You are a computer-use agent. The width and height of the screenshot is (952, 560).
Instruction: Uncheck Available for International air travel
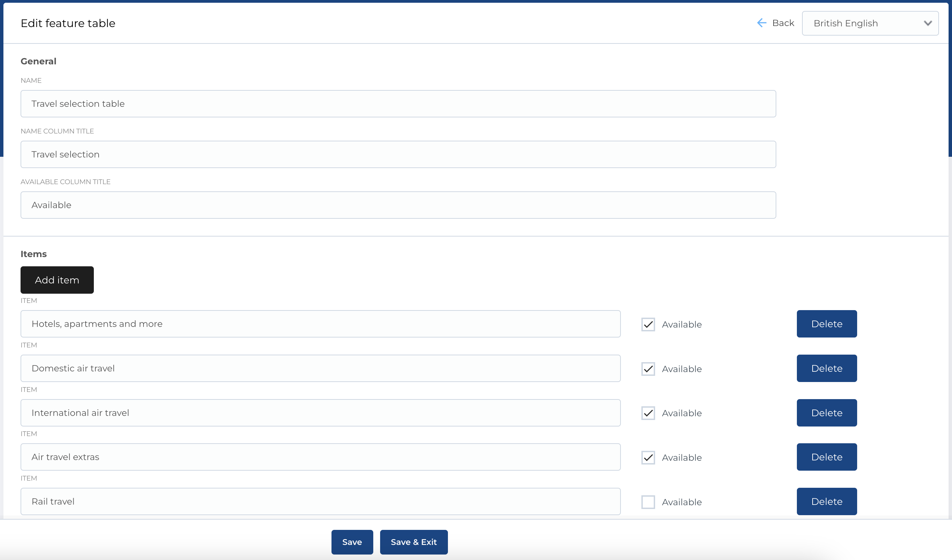coord(648,413)
